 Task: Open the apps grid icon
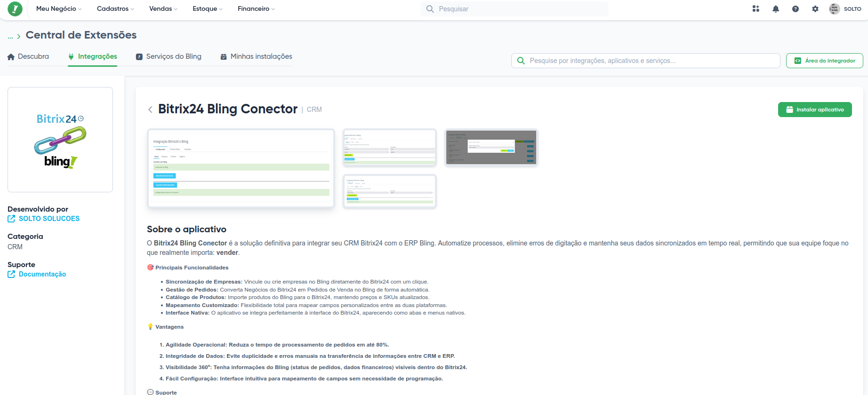756,9
